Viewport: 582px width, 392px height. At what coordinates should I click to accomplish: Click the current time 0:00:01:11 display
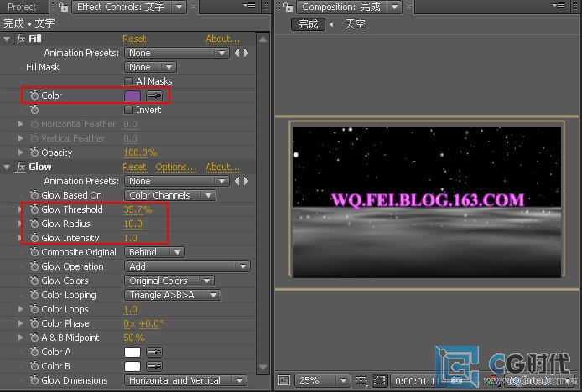tap(417, 380)
